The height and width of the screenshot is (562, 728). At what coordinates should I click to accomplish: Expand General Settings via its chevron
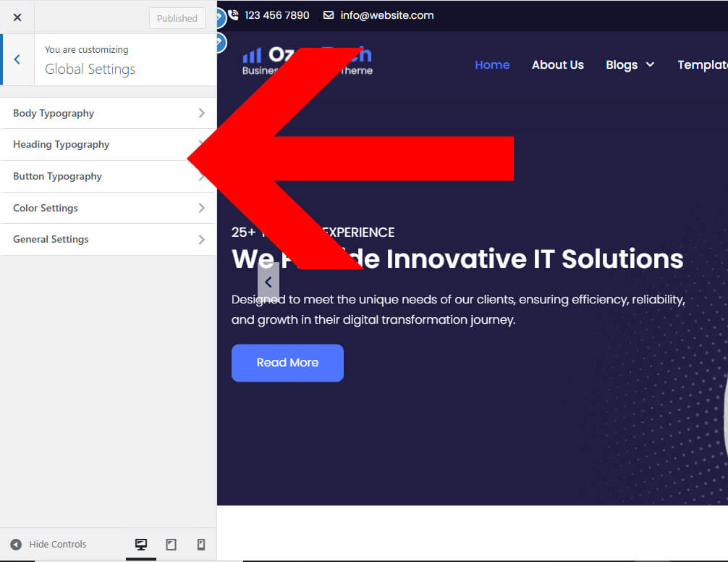coord(201,240)
